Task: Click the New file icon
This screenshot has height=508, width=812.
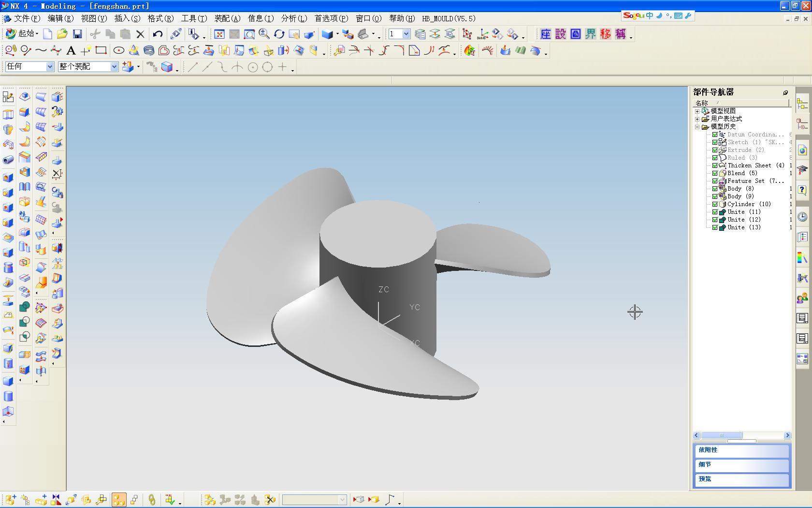Action: pyautogui.click(x=47, y=34)
